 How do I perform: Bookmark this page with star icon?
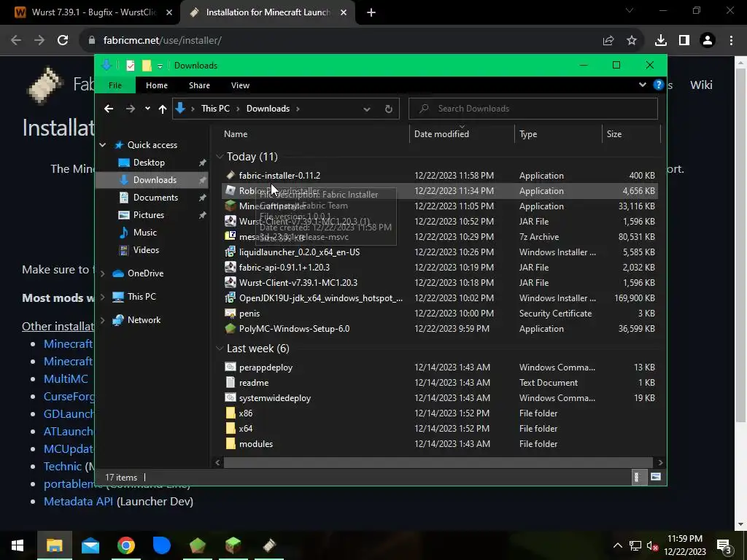[632, 41]
